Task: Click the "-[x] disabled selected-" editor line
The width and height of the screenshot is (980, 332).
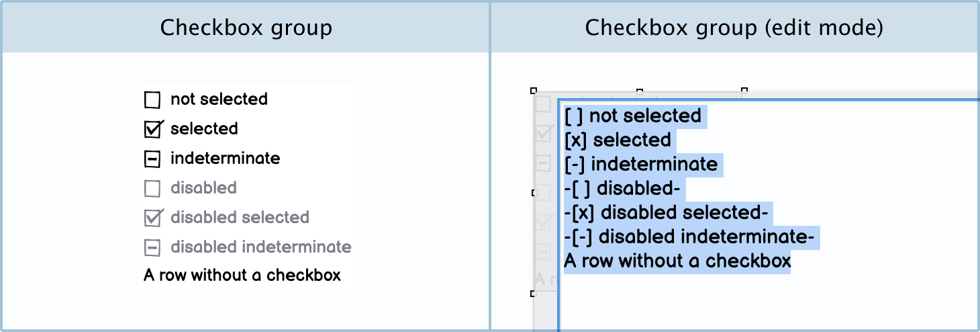Action: 666,212
